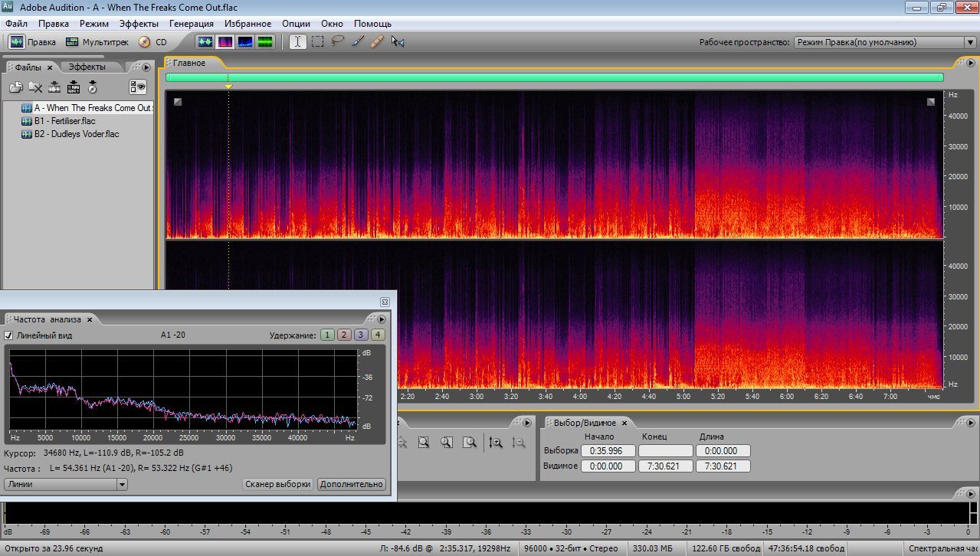Open the Генерация menu
This screenshot has height=556, width=980.
point(192,24)
